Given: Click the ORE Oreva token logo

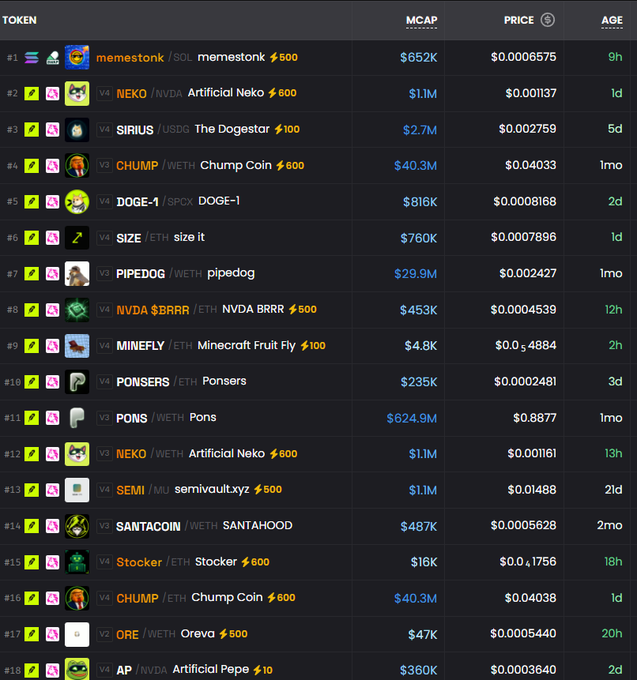Looking at the screenshot, I should (77, 634).
